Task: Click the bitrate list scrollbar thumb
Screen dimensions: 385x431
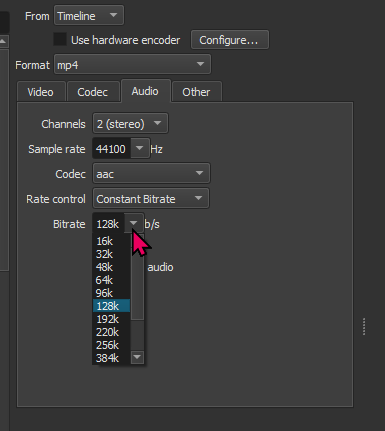Action: click(x=137, y=283)
